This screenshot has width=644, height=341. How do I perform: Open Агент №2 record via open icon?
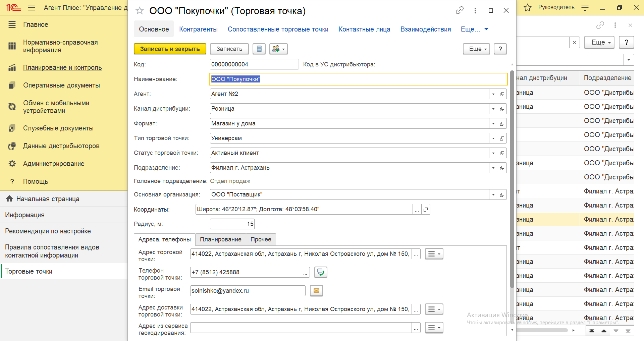click(502, 94)
